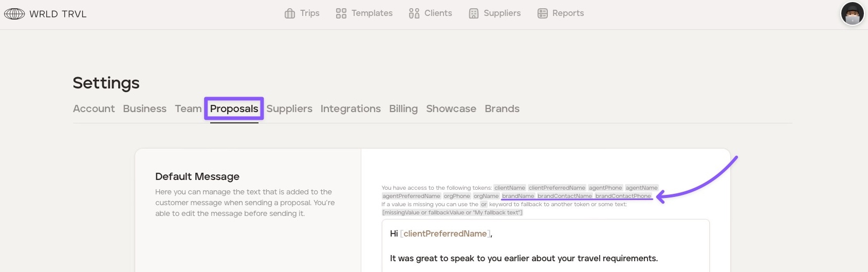Switch to the Business tab
Viewport: 868px width, 272px height.
tap(144, 109)
